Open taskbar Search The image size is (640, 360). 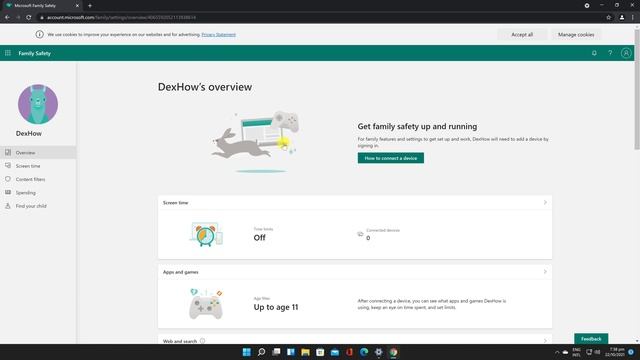[x=261, y=352]
